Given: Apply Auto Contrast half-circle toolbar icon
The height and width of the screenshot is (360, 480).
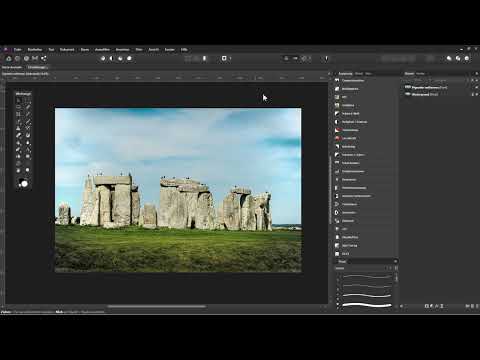Looking at the screenshot, I should point(112,58).
